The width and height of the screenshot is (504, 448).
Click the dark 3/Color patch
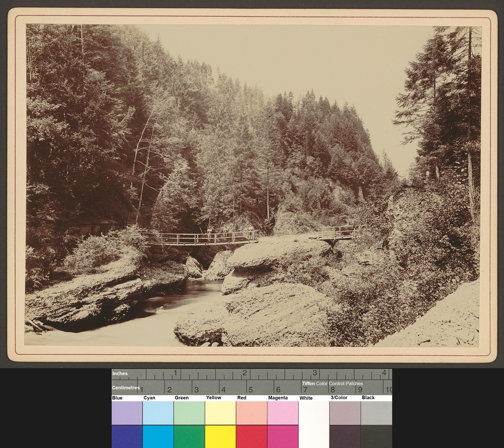click(345, 437)
